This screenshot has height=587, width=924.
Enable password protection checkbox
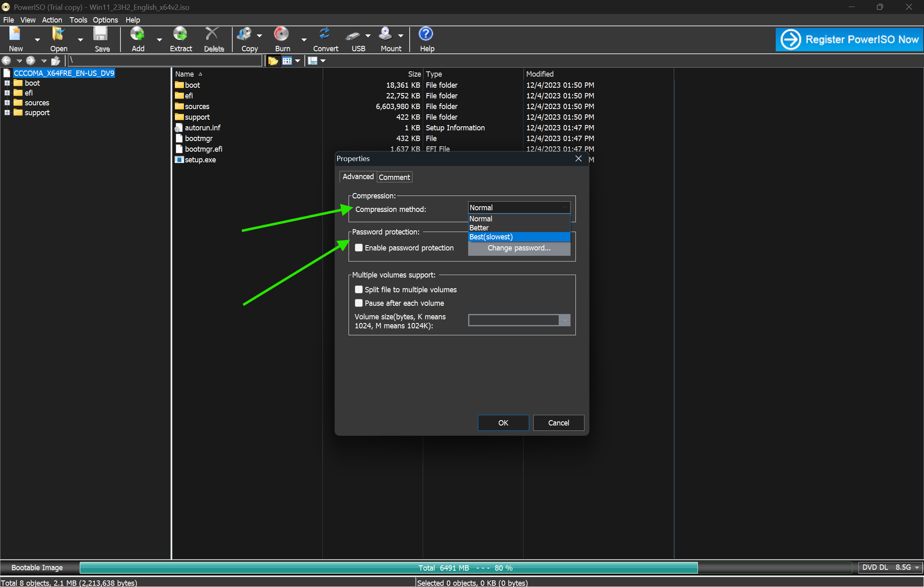pyautogui.click(x=359, y=248)
